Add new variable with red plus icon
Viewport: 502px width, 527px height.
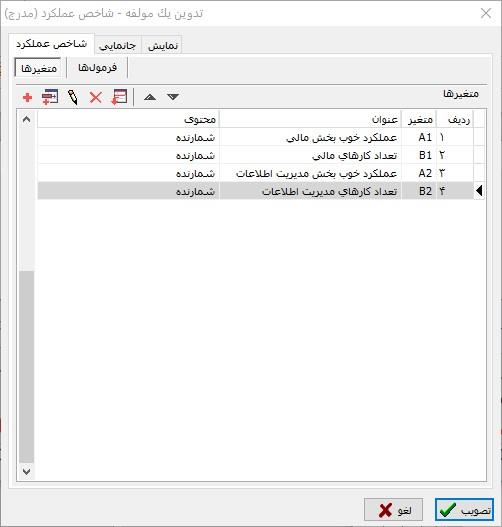click(x=27, y=97)
